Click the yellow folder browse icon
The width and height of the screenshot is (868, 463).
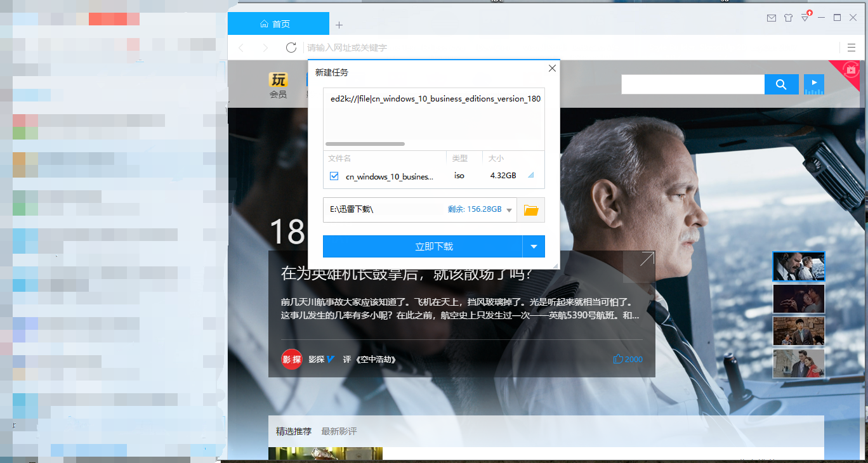click(x=531, y=210)
